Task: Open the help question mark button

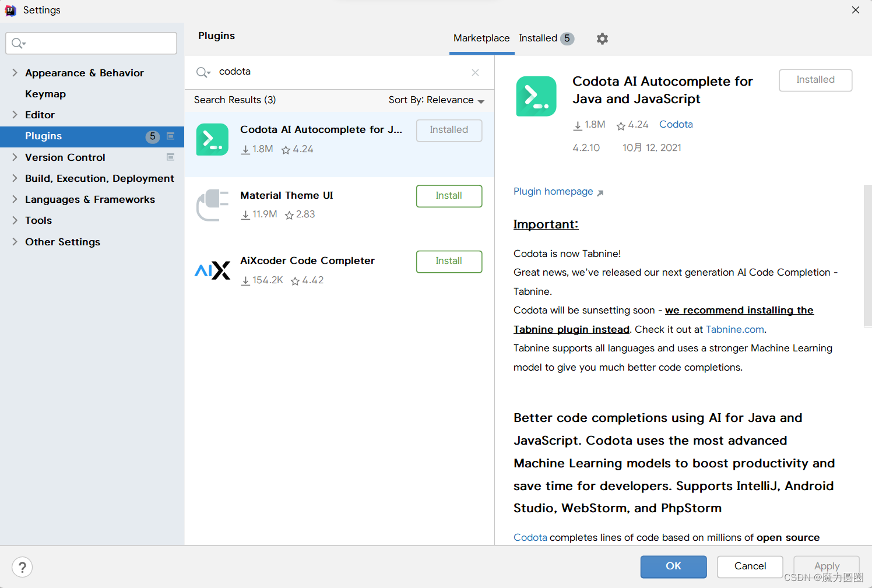Action: coord(22,567)
